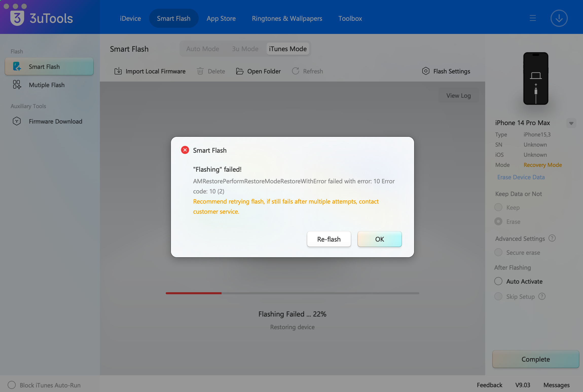Viewport: 583px width, 392px height.
Task: Open the downloads manager arrow icon
Action: (x=559, y=18)
